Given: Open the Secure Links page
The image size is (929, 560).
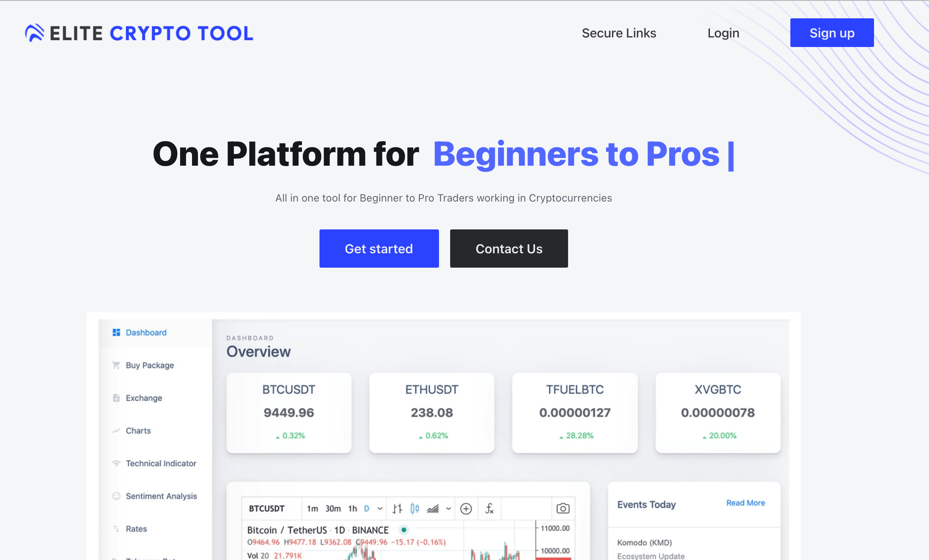Looking at the screenshot, I should [x=619, y=33].
